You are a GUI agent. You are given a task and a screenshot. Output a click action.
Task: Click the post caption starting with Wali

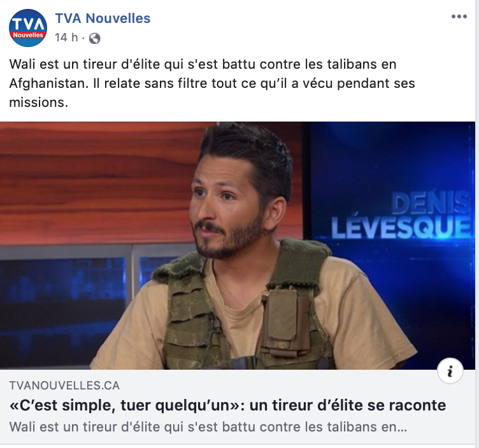point(212,83)
